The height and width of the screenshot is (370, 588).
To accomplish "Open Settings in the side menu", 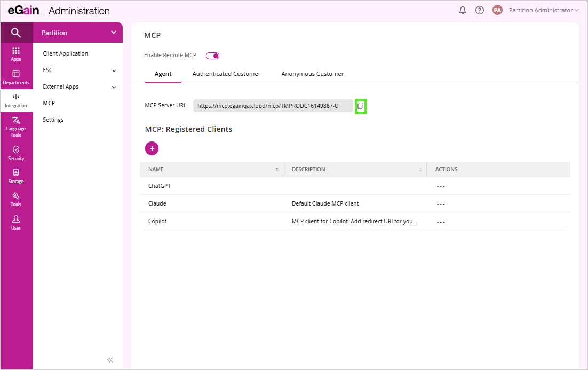I will click(x=53, y=120).
